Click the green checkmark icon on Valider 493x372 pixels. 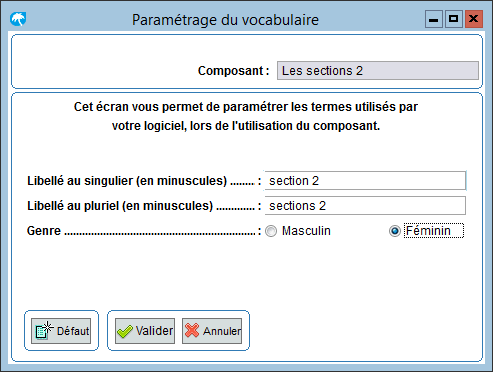tap(125, 331)
